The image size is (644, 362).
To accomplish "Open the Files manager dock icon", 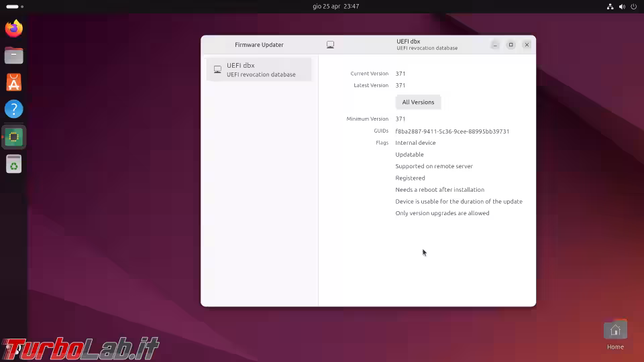I will point(14,56).
